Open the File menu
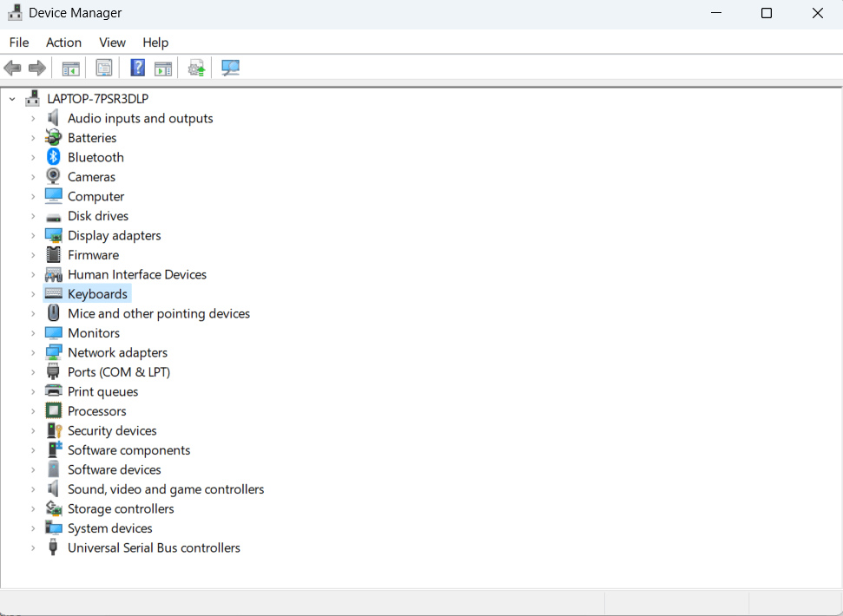The image size is (843, 616). click(19, 43)
